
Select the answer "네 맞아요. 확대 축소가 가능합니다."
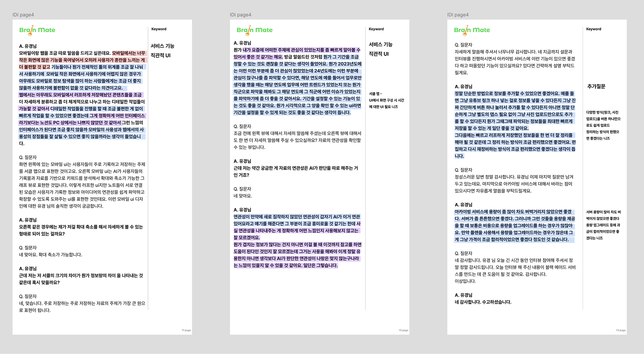click(51, 255)
